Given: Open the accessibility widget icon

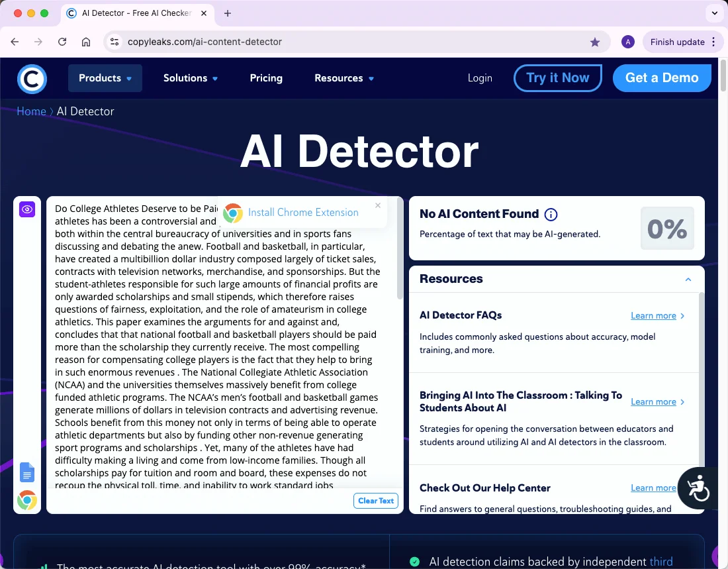Looking at the screenshot, I should click(x=698, y=488).
